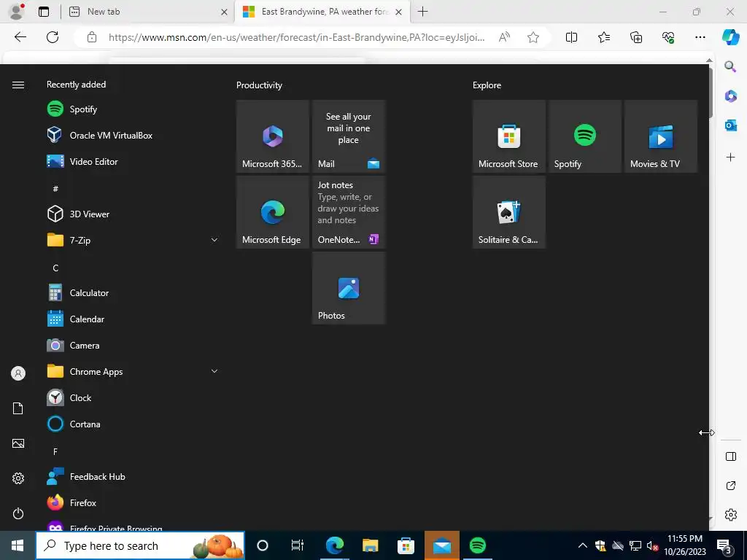Open Video Editor in the app list
The width and height of the screenshot is (747, 560).
tap(133, 161)
